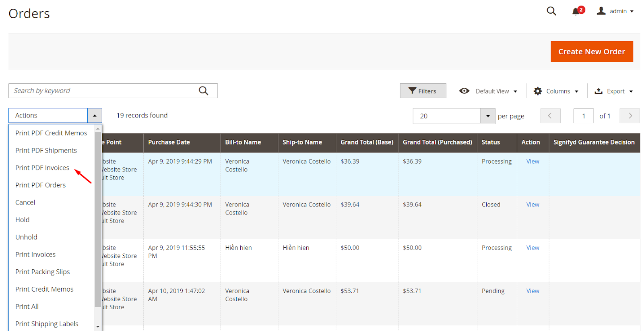
Task: Open Columns gear settings
Action: [538, 91]
